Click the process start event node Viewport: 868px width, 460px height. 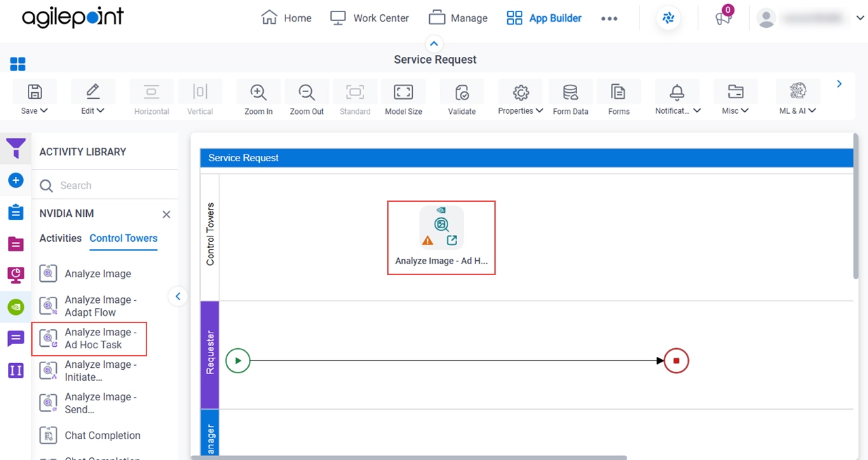pyautogui.click(x=238, y=360)
